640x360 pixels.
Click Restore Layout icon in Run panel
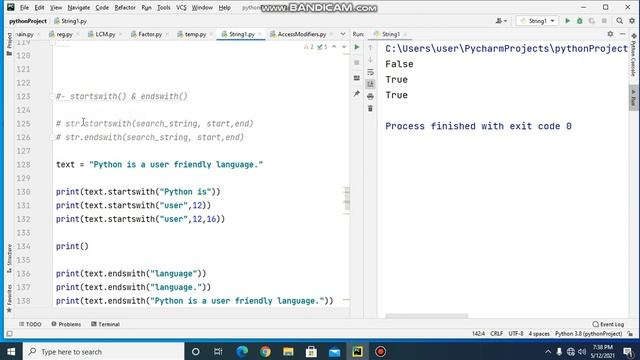click(x=357, y=78)
